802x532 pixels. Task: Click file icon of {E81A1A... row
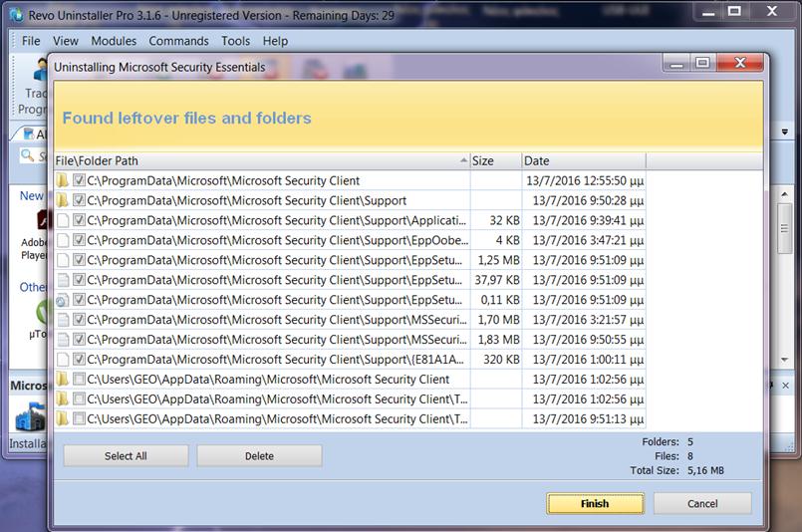click(63, 360)
